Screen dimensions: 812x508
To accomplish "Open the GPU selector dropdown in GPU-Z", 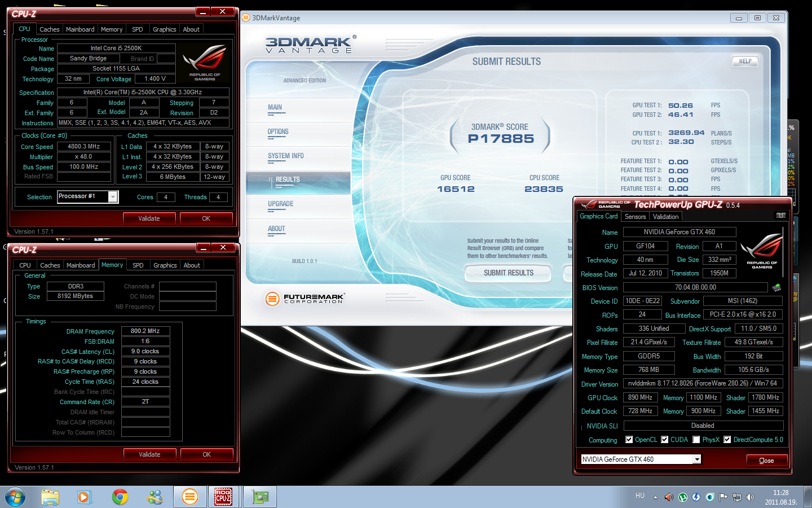I will click(697, 459).
